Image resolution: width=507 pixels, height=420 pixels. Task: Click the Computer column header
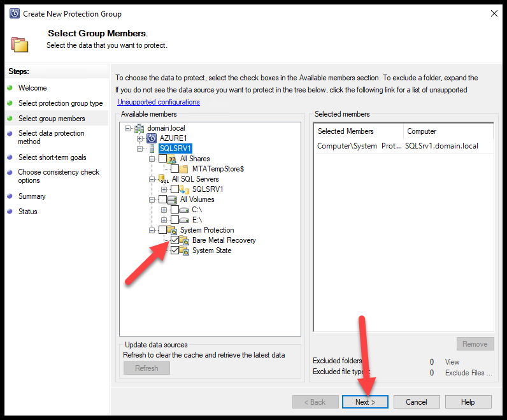[x=448, y=131]
